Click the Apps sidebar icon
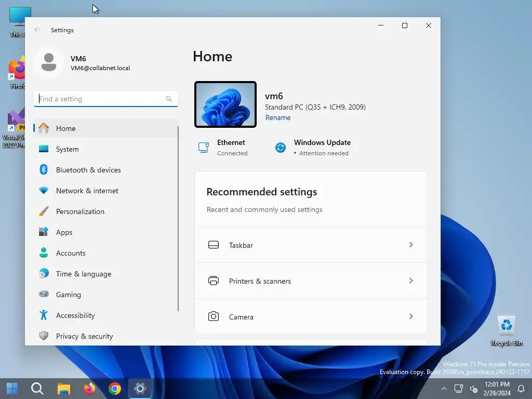 click(x=44, y=232)
